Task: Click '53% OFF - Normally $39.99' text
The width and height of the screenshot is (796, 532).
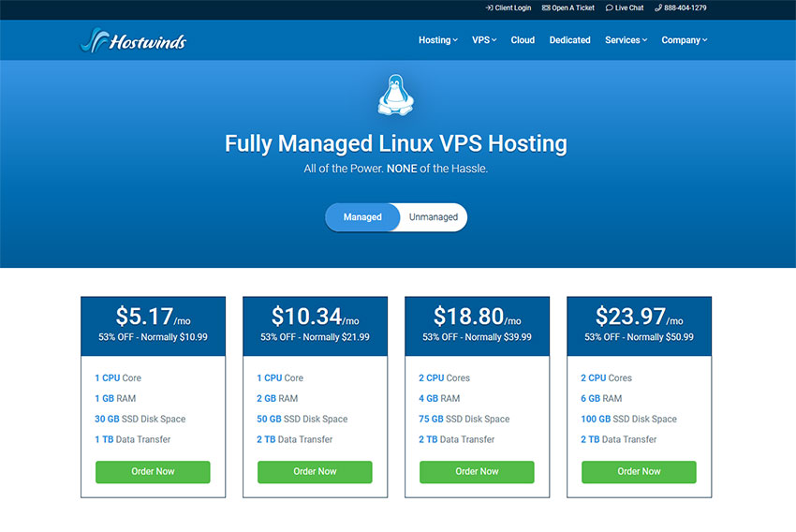Action: click(477, 337)
